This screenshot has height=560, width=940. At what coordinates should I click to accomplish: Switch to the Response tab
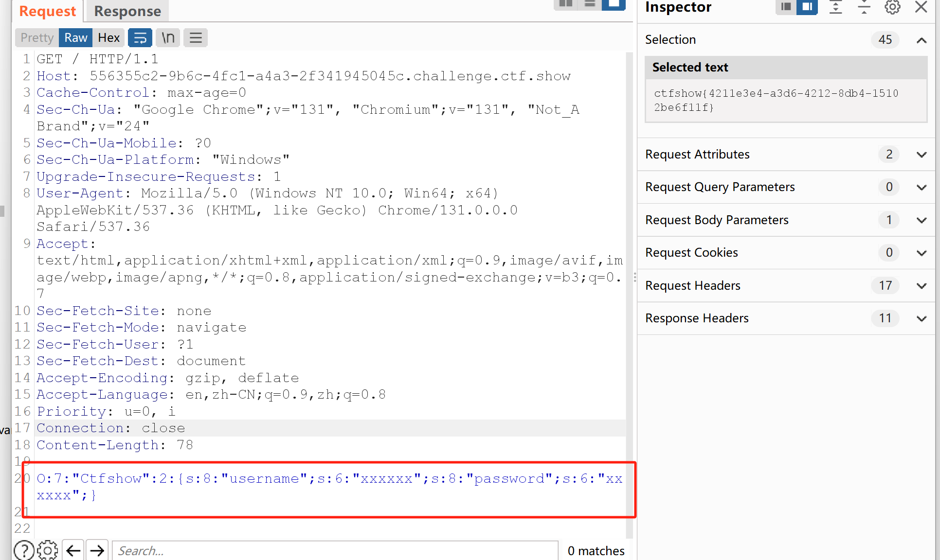[127, 11]
